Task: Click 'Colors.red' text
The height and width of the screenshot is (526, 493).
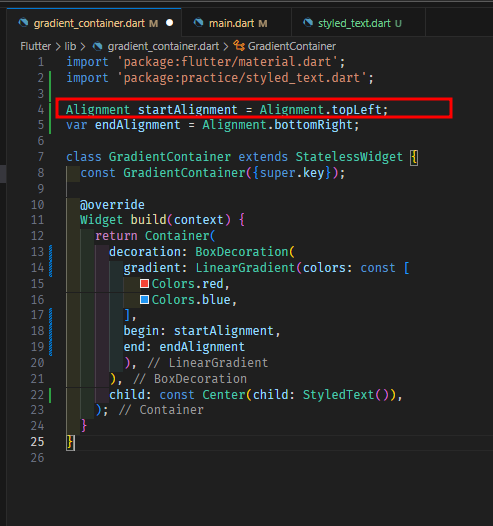Action: tap(187, 284)
